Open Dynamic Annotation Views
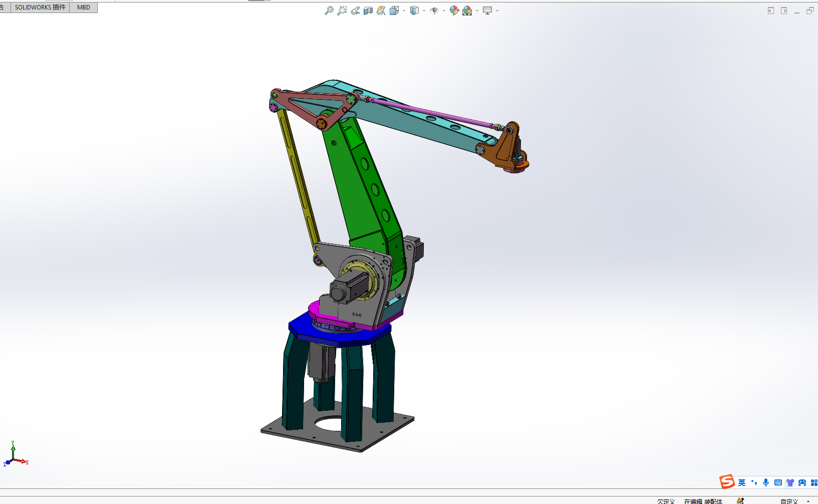This screenshot has width=818, height=504. point(381,11)
